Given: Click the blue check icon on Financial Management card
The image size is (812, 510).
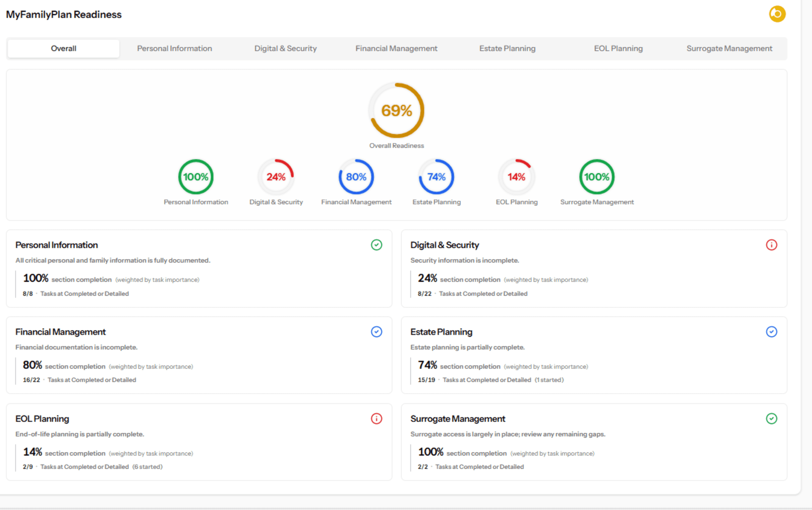Looking at the screenshot, I should point(376,332).
